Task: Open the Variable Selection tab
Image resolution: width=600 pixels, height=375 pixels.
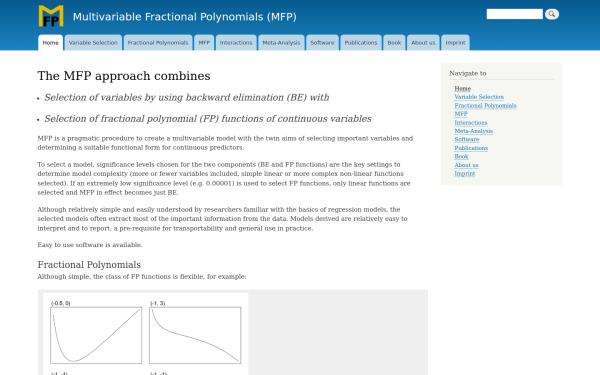Action: click(93, 42)
